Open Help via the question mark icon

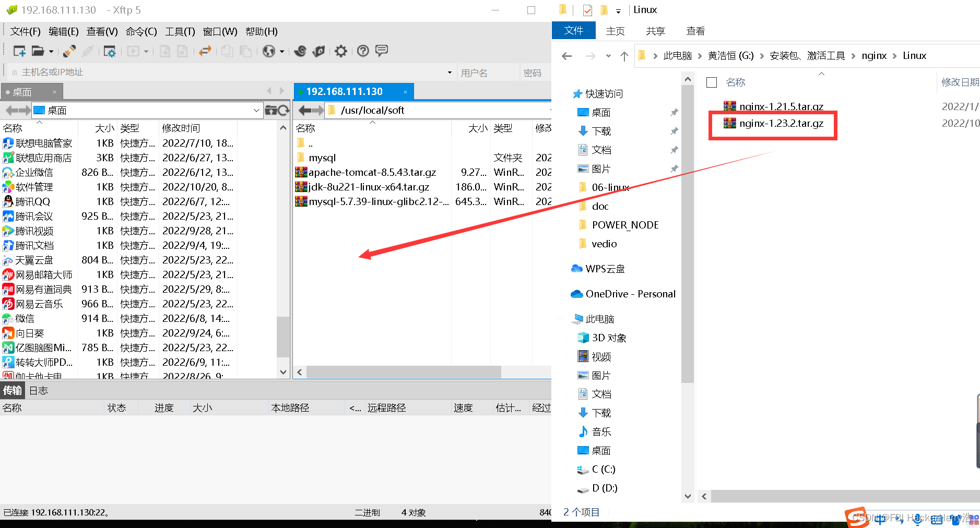point(363,51)
